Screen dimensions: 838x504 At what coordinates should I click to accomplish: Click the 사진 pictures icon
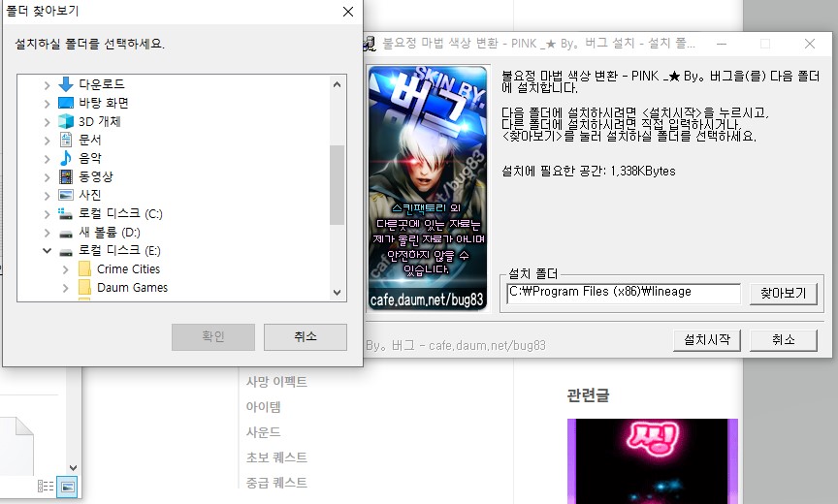pyautogui.click(x=66, y=195)
